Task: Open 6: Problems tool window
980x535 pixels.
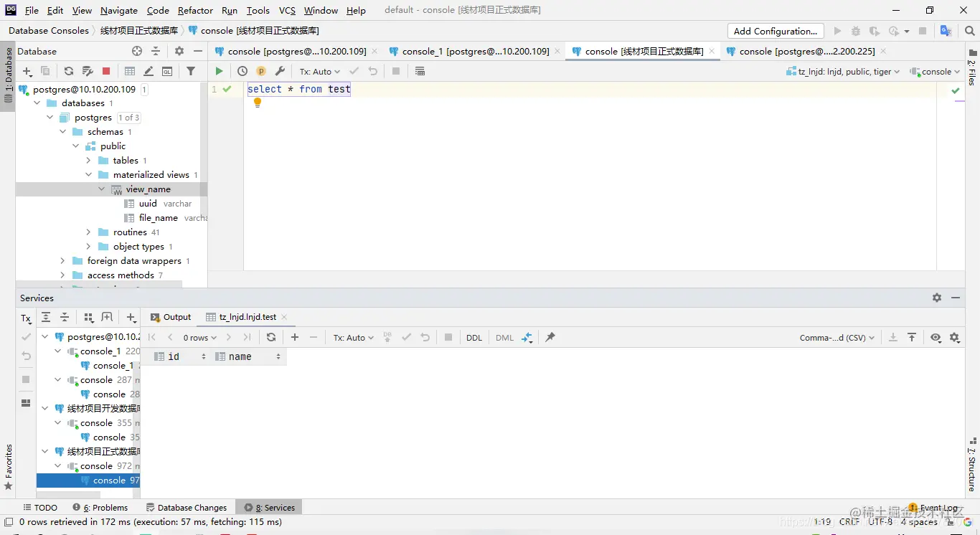Action: tap(100, 507)
